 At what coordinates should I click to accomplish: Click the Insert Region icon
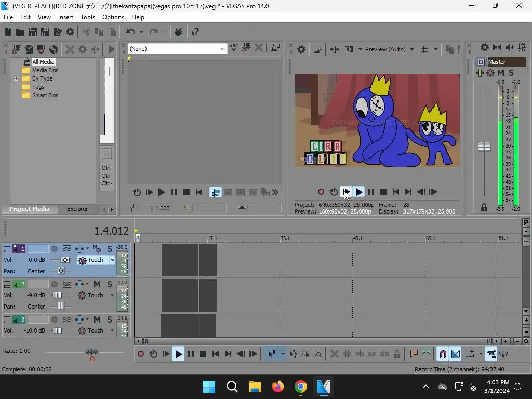[426, 354]
